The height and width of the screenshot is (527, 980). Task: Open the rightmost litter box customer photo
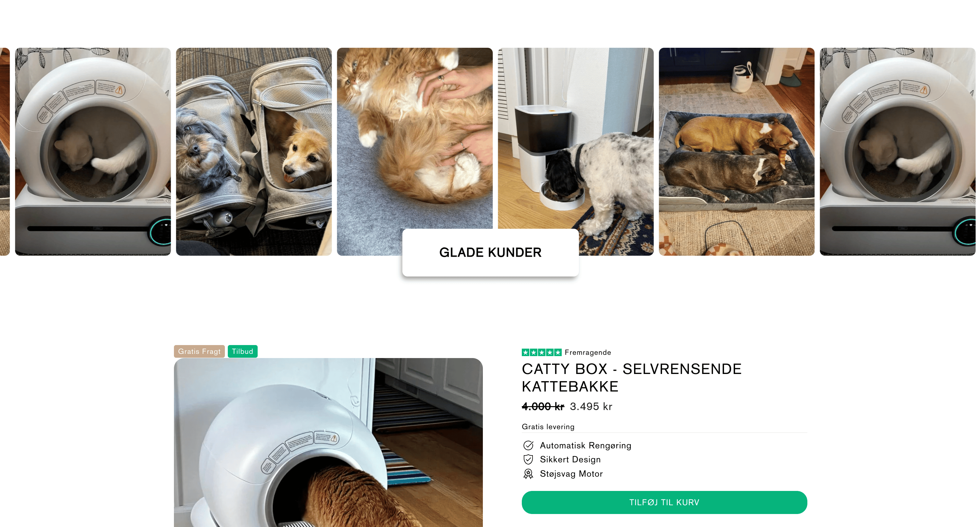(898, 151)
